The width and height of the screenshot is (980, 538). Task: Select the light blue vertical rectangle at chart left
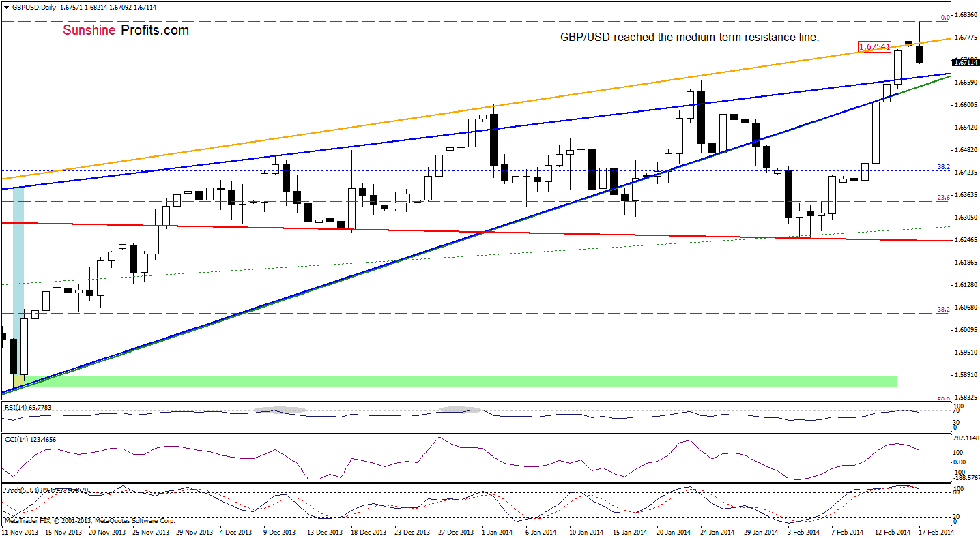click(18, 280)
